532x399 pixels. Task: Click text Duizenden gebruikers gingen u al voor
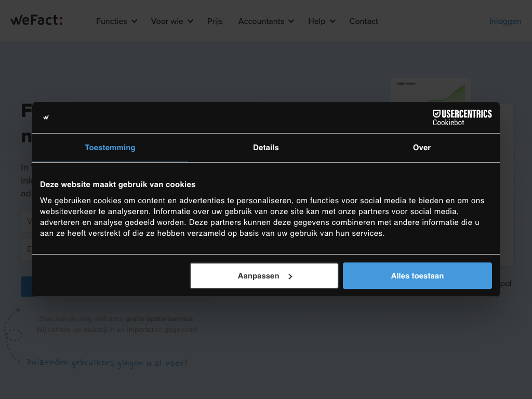(x=107, y=363)
